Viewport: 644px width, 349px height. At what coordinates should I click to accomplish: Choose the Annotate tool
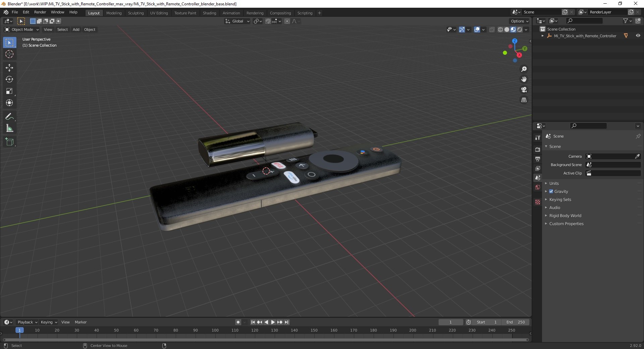[x=9, y=117]
